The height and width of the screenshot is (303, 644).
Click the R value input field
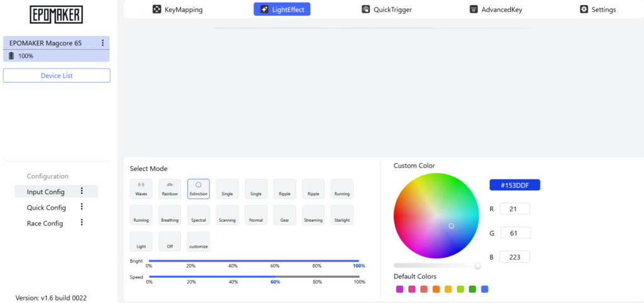coord(515,209)
